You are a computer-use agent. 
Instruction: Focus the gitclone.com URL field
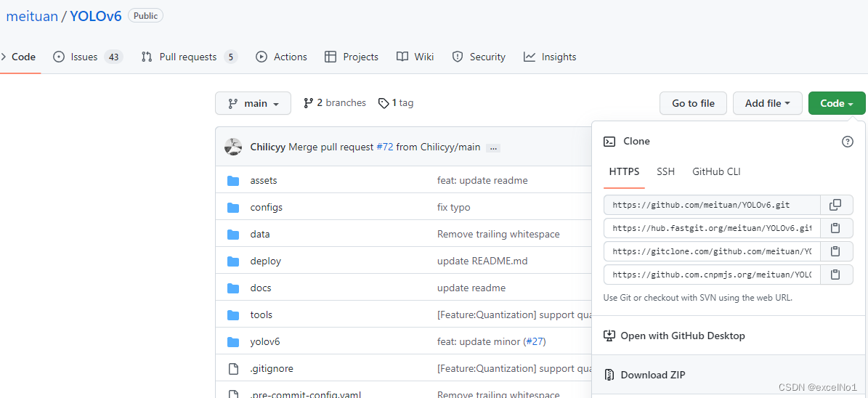tap(712, 251)
